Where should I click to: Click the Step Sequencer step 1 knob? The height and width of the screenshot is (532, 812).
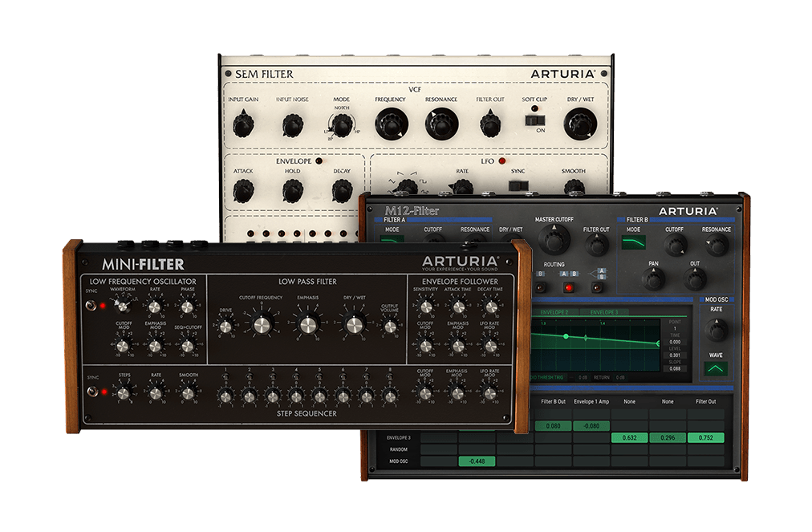click(x=225, y=397)
